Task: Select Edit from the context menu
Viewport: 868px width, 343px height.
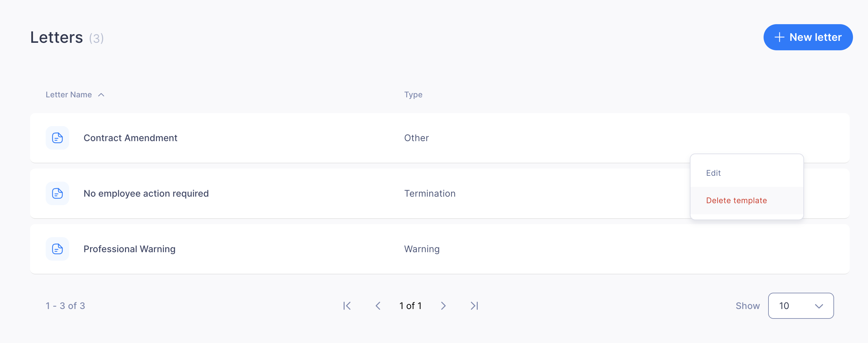Action: pyautogui.click(x=713, y=173)
